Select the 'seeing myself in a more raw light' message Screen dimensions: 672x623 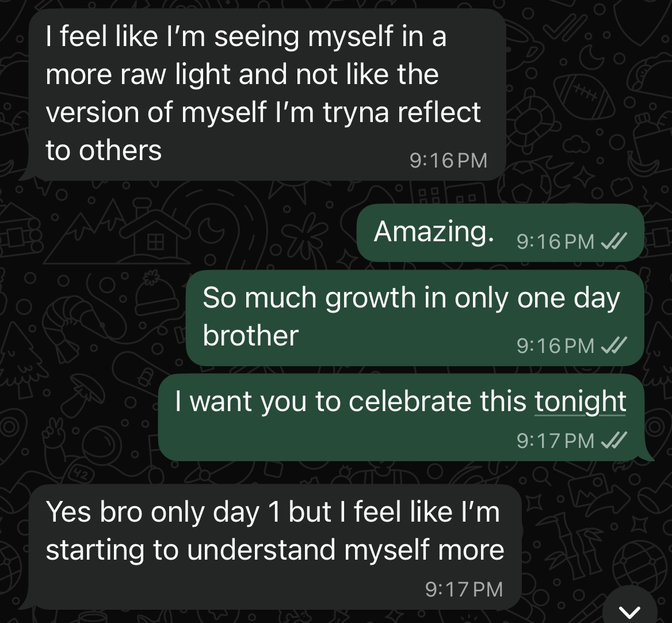point(267,95)
